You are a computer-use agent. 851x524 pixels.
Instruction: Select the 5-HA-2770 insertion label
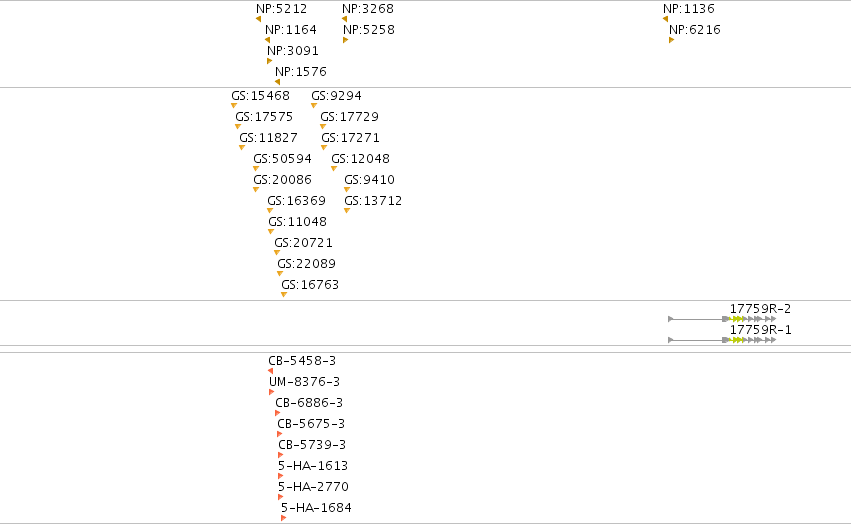pyautogui.click(x=313, y=487)
